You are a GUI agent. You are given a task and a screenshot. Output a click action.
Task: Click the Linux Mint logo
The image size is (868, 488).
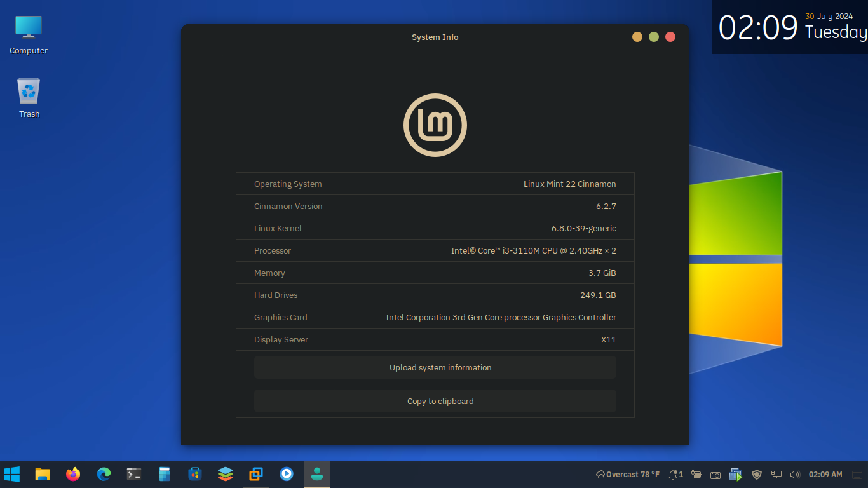click(x=435, y=125)
